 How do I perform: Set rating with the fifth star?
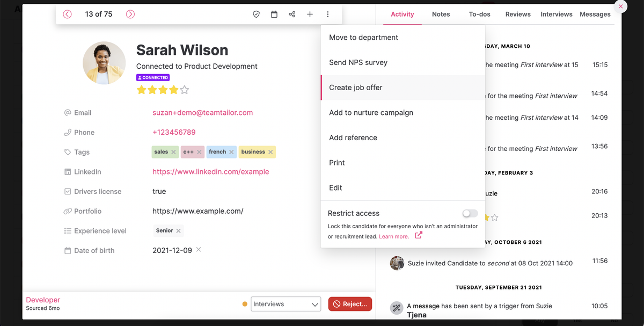tap(185, 90)
